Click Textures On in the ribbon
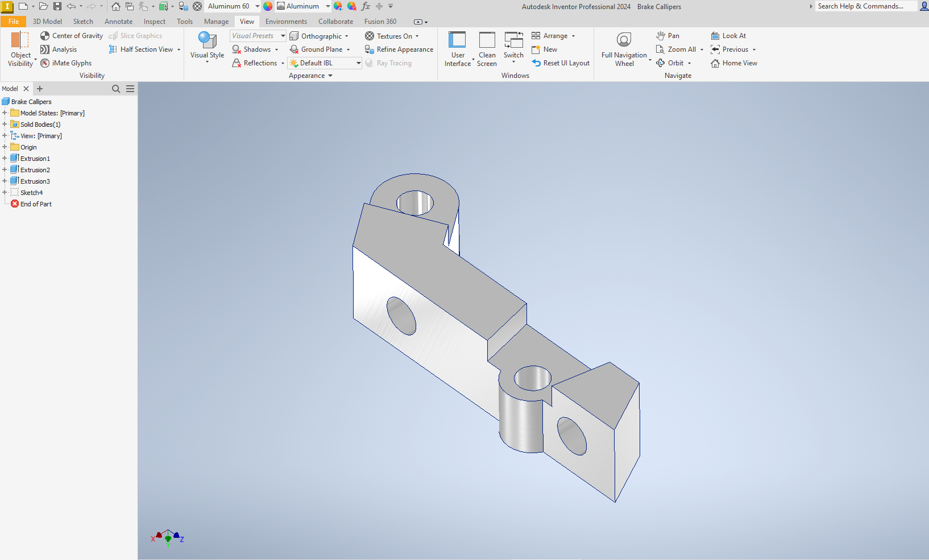This screenshot has width=929, height=560. (x=393, y=35)
